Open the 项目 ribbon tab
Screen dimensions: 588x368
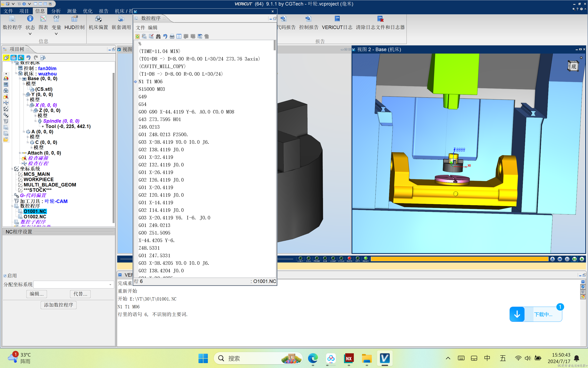[x=24, y=11]
